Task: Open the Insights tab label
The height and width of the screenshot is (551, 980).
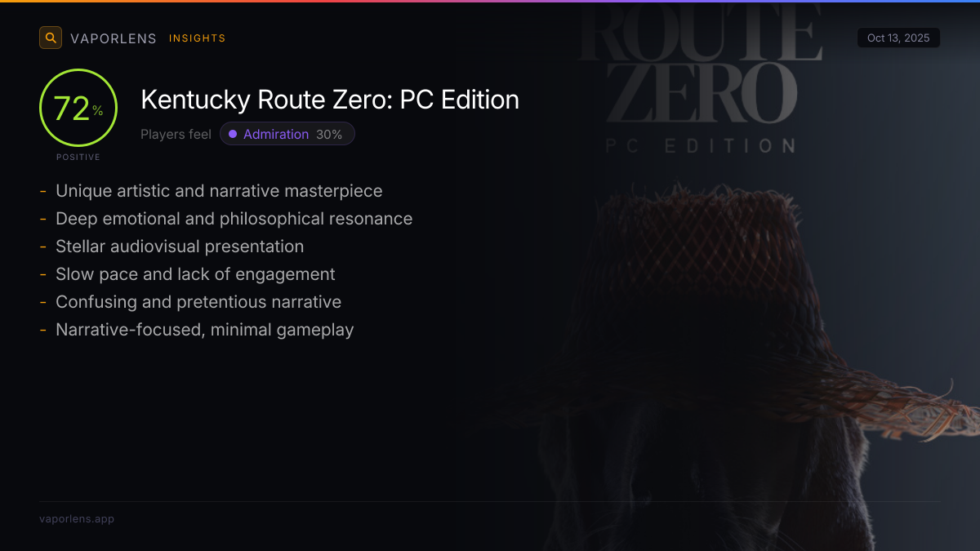Action: [197, 38]
